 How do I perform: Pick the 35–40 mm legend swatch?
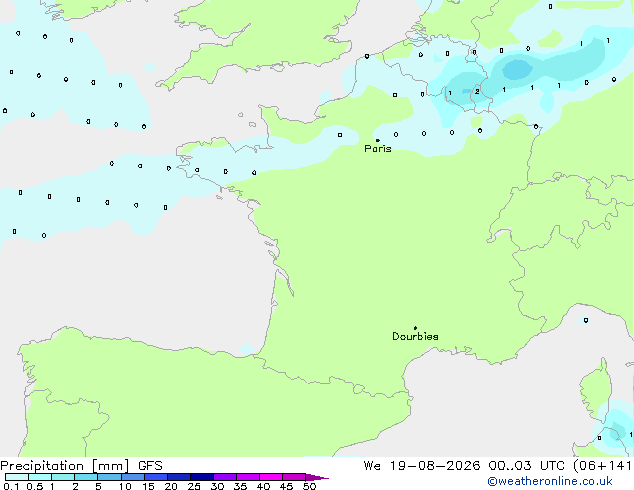tap(248, 477)
